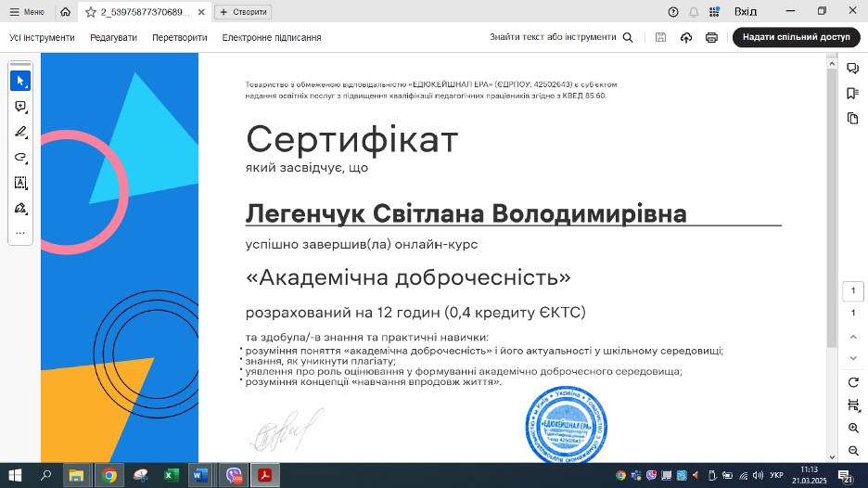Click the name Легенчук Світлана Володимирівна
This screenshot has width=868, height=488.
466,213
